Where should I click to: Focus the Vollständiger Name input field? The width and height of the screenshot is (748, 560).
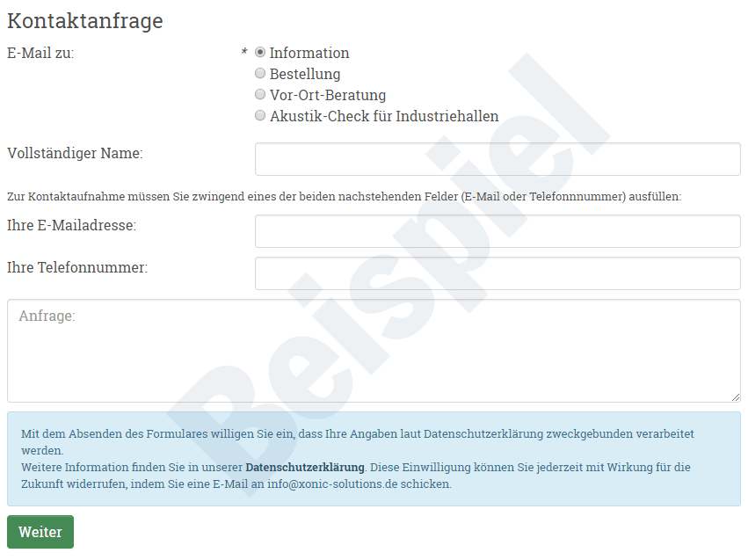click(x=497, y=159)
